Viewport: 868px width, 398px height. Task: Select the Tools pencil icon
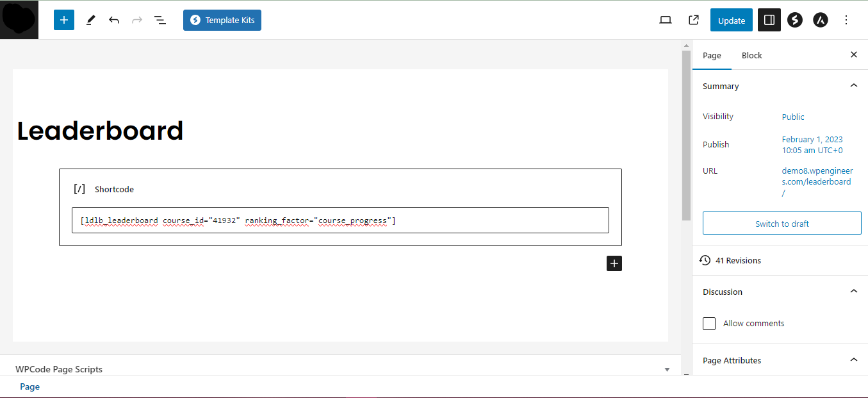[90, 20]
